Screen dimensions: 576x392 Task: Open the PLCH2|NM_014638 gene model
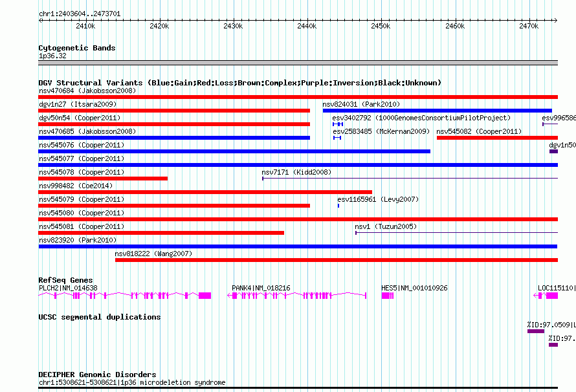pyautogui.click(x=124, y=296)
